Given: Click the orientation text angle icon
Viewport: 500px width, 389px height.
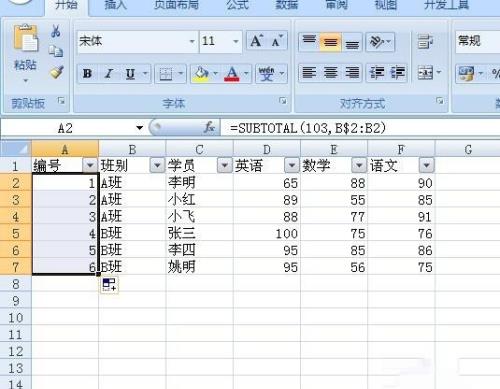Looking at the screenshot, I should [380, 42].
